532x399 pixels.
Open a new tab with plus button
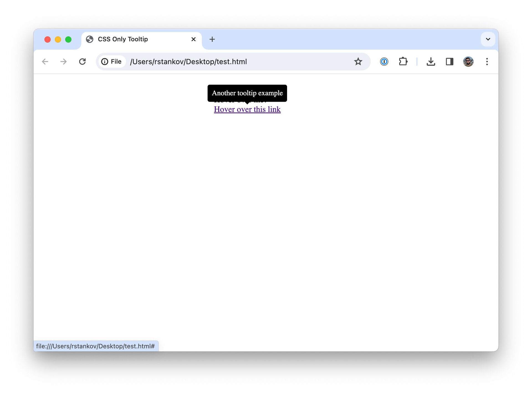212,39
